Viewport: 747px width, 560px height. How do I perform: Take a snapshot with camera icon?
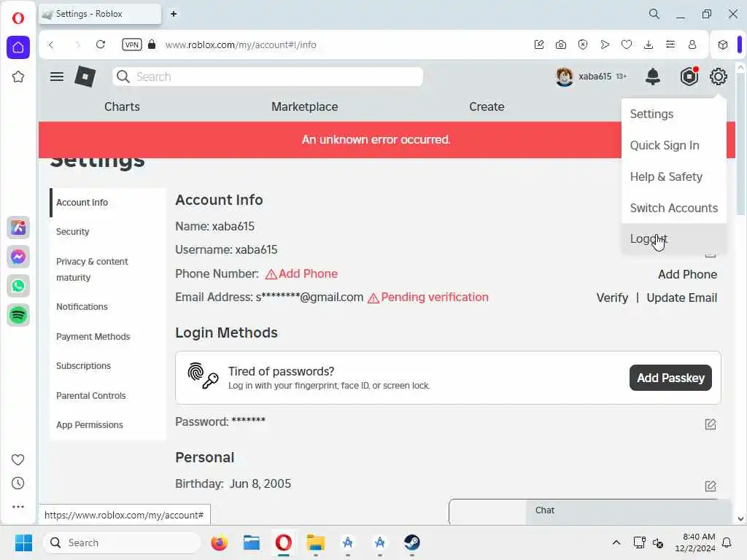coord(561,44)
